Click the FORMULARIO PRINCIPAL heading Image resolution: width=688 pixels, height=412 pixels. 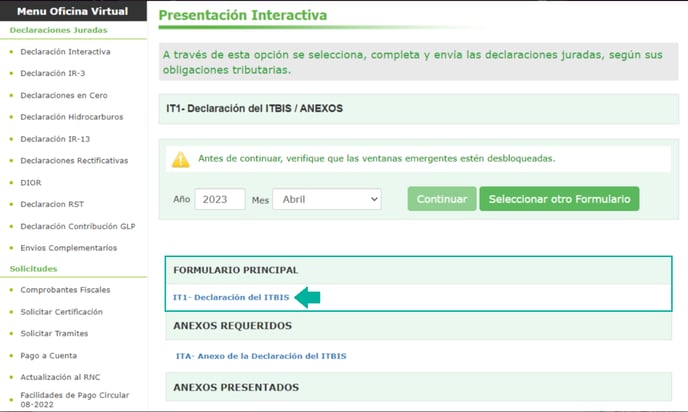coord(236,270)
